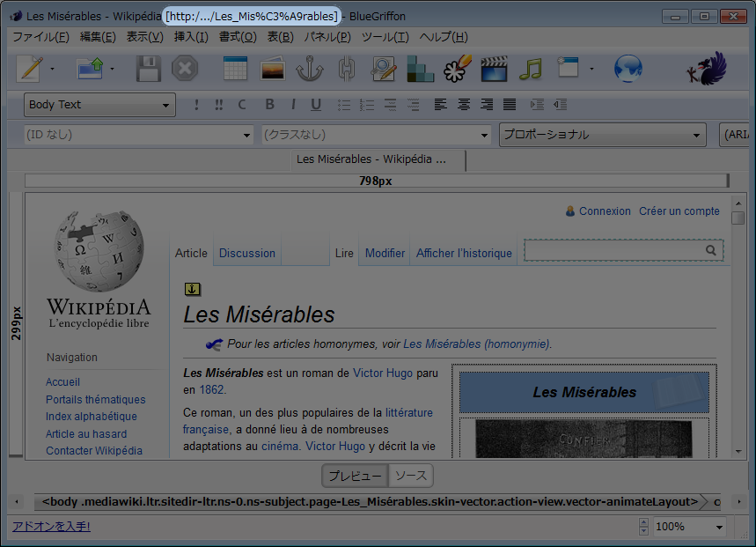
Task: Toggle bold formatting
Action: pyautogui.click(x=269, y=104)
